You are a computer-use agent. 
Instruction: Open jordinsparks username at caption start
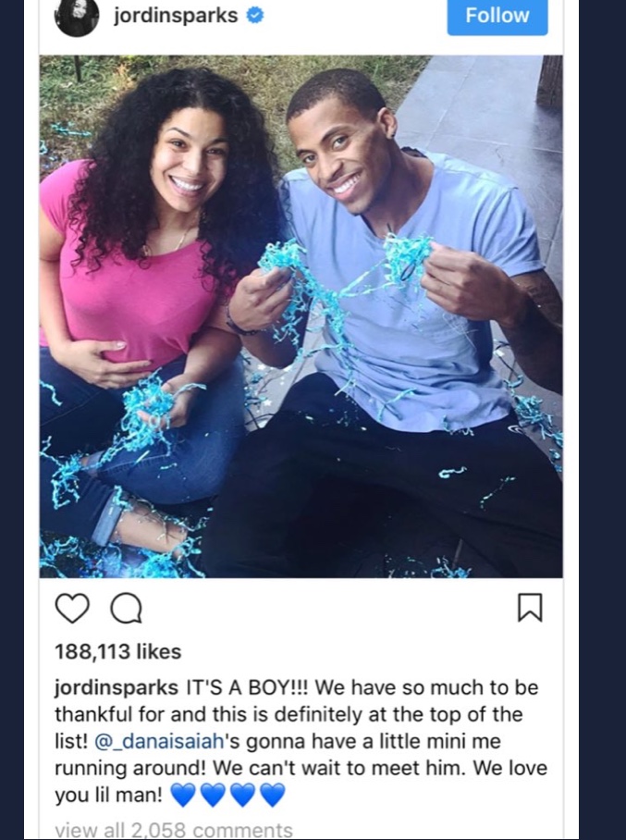[117, 688]
